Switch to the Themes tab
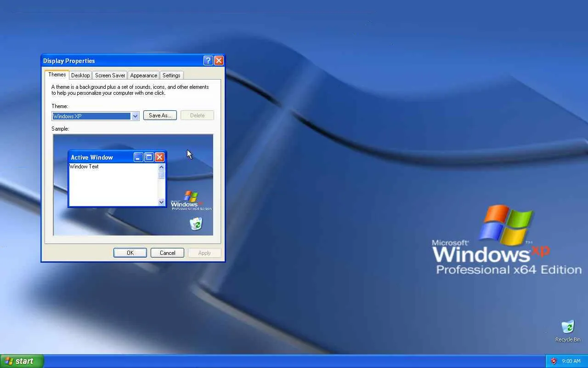 (x=57, y=75)
